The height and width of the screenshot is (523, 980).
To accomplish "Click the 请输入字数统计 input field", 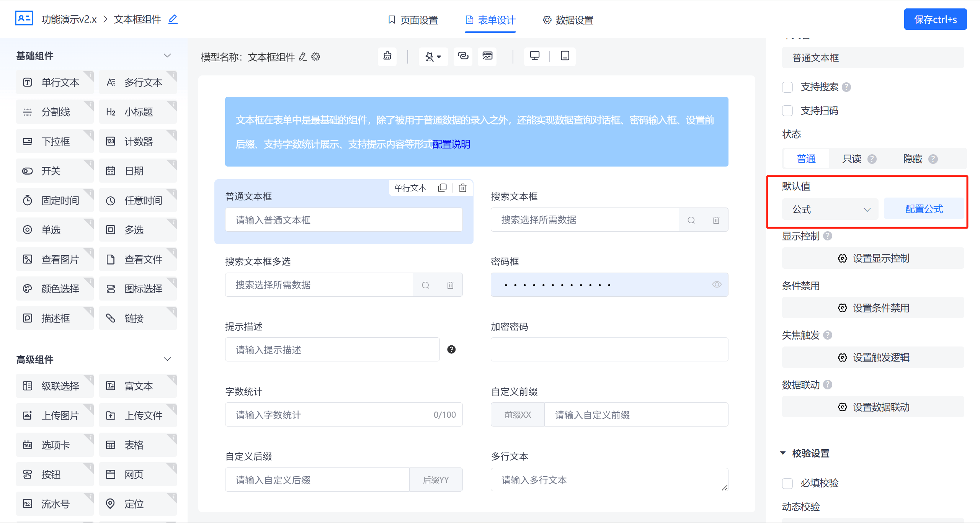I will [344, 415].
